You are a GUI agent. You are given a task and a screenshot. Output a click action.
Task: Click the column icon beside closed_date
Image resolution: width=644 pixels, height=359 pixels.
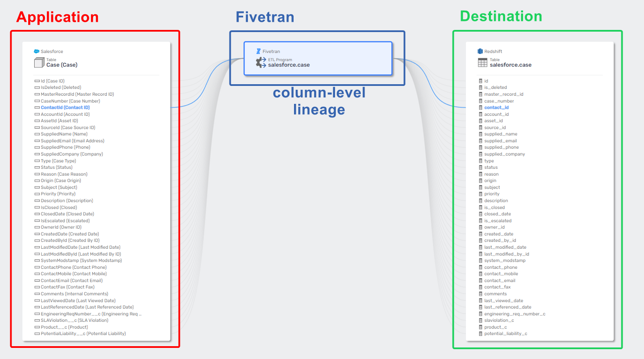(481, 214)
